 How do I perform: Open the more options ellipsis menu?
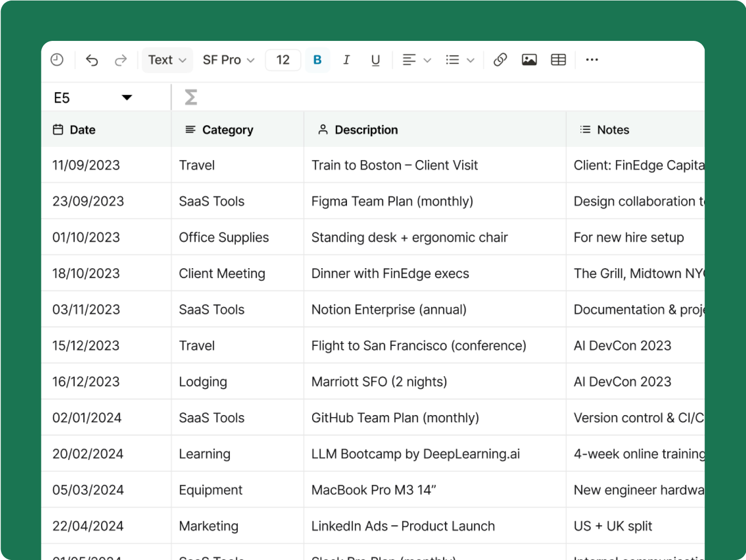pos(592,60)
